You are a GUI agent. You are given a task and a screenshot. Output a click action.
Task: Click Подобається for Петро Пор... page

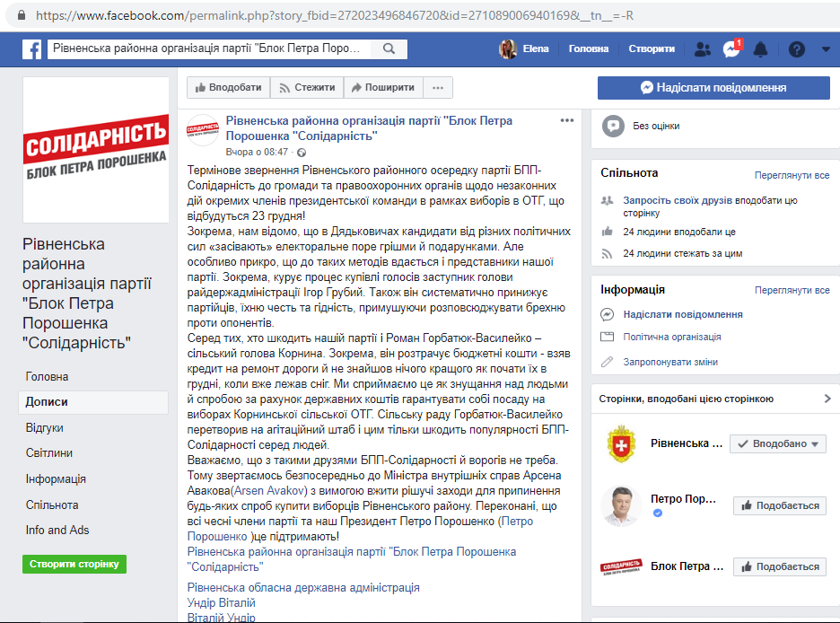click(780, 505)
